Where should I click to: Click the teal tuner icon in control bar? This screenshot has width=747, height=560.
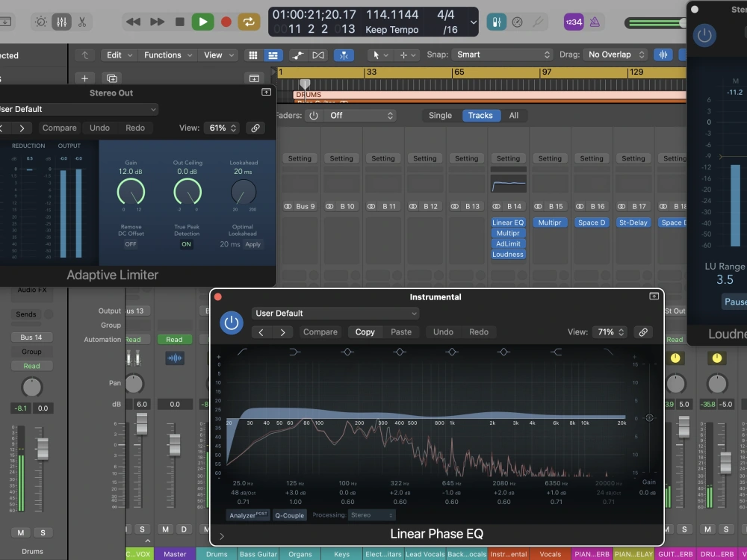pos(496,22)
